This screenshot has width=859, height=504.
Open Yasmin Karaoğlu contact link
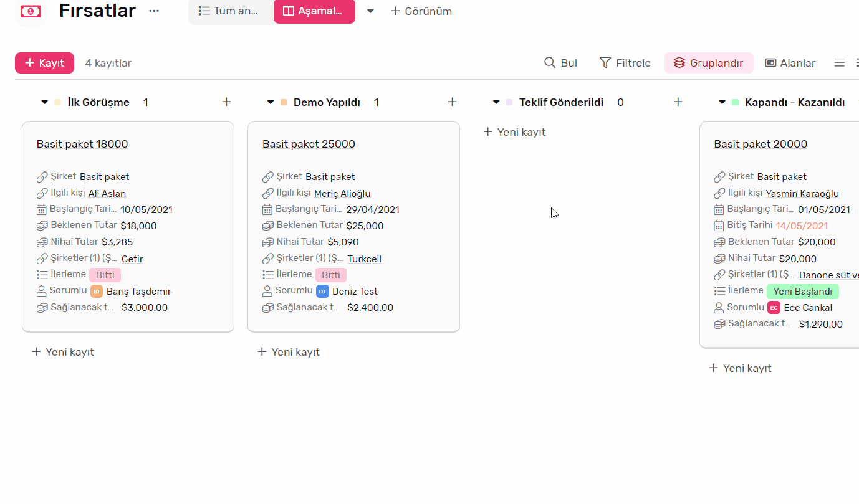[802, 194]
